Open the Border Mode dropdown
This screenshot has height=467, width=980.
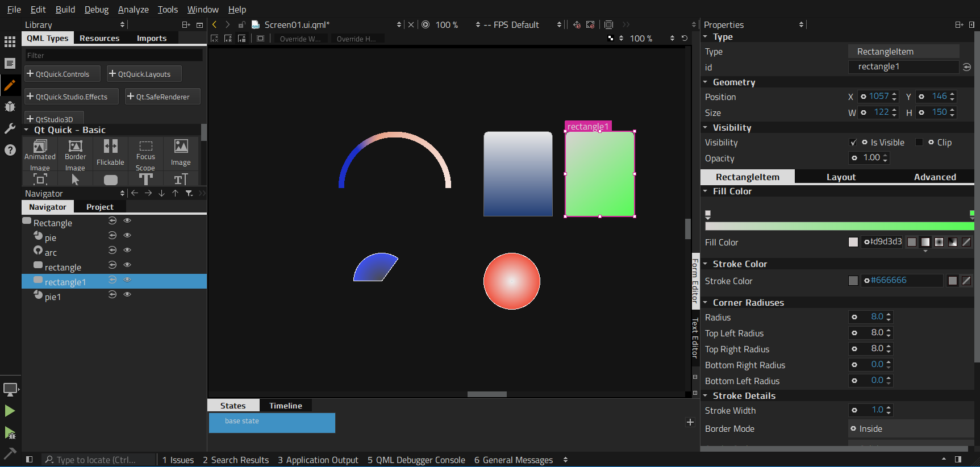[x=910, y=429]
